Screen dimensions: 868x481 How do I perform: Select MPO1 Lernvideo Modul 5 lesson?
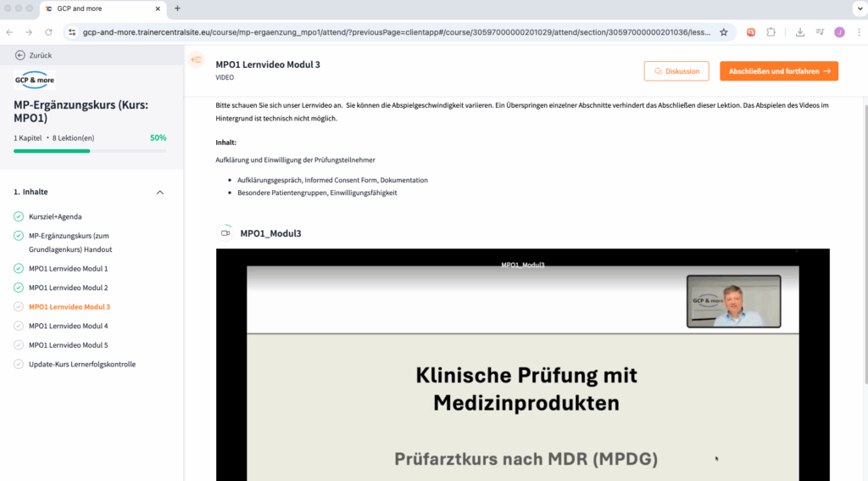68,345
